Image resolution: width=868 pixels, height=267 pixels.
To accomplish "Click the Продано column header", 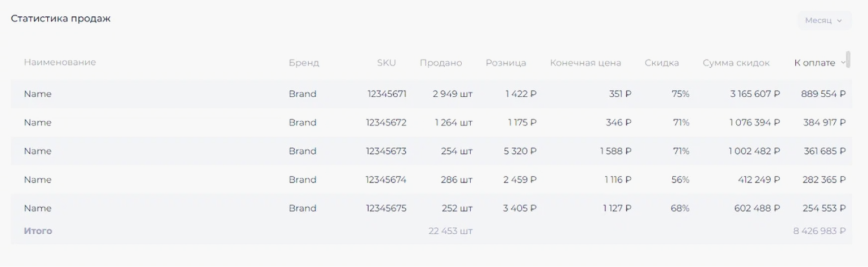I will coord(441,63).
